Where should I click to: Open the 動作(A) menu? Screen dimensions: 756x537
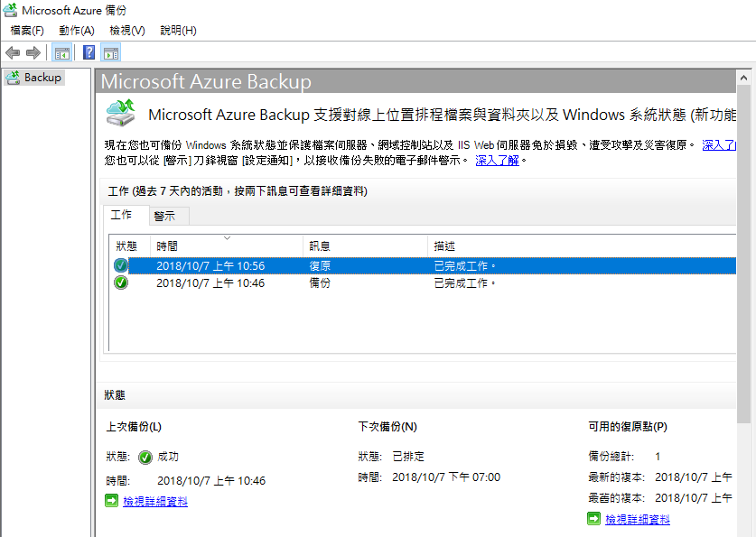click(x=77, y=31)
